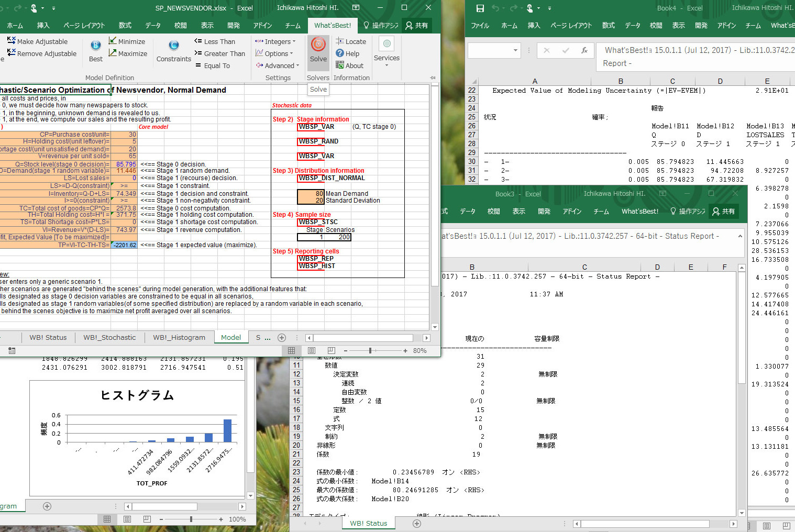Click the fx Insert Function icon in Book4
The height and width of the screenshot is (532, 795).
(584, 50)
